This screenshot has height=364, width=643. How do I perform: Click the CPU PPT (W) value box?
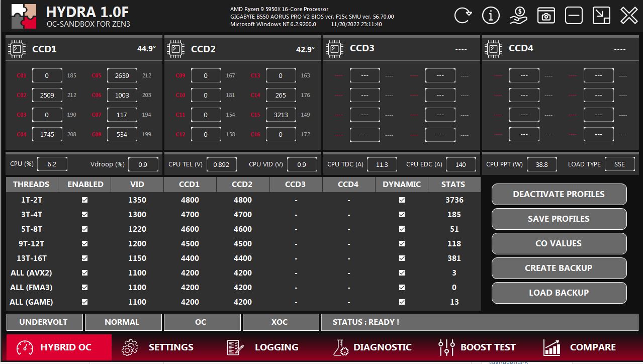pyautogui.click(x=542, y=164)
